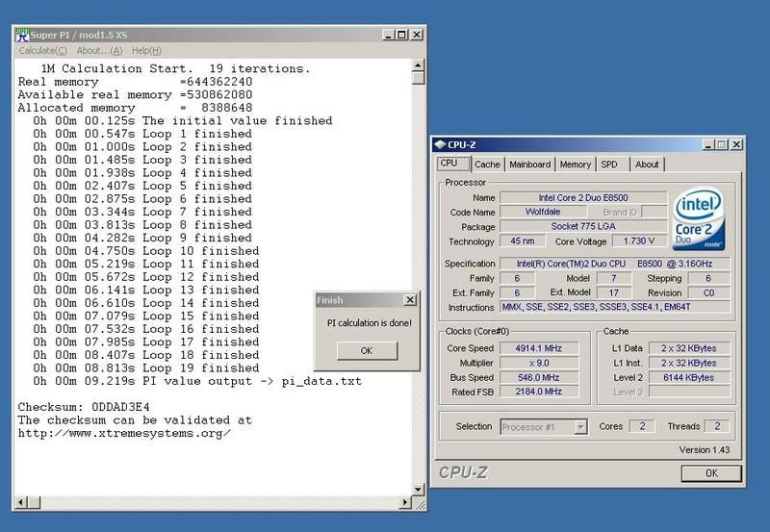Click the Super PI title bar icon

point(20,34)
